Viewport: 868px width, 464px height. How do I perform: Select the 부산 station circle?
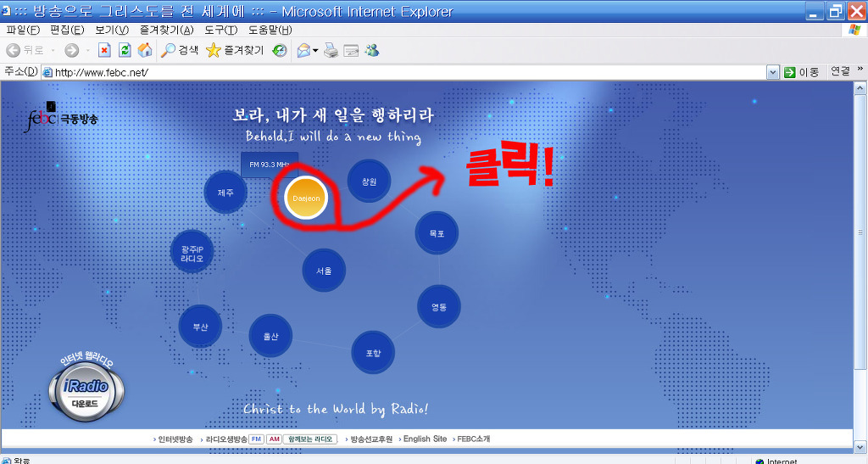pyautogui.click(x=200, y=327)
